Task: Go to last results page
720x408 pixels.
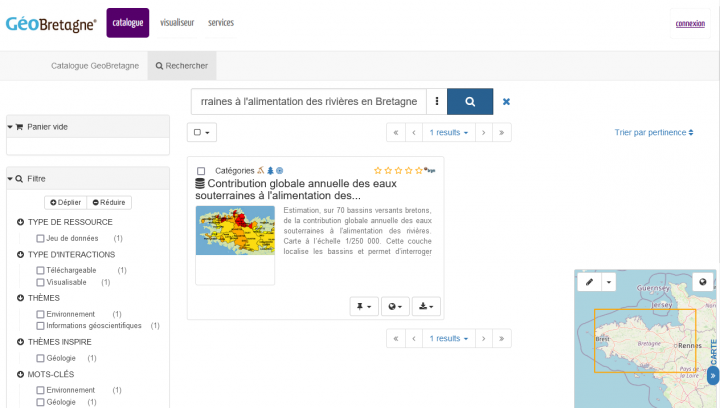Action: tap(502, 132)
